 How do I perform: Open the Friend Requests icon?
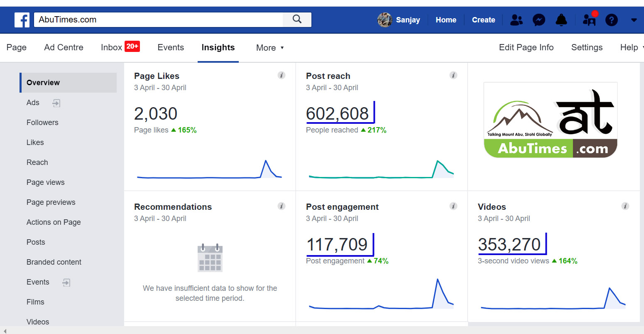click(516, 20)
